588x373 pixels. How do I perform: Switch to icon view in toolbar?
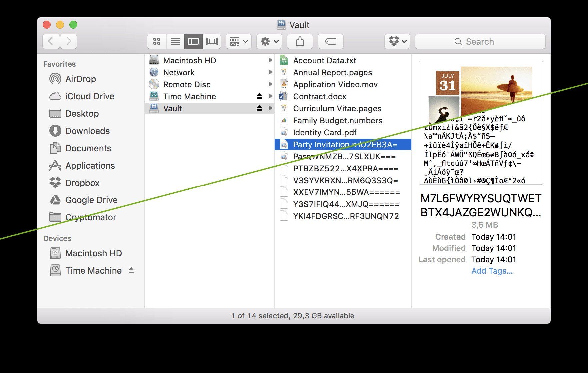157,41
